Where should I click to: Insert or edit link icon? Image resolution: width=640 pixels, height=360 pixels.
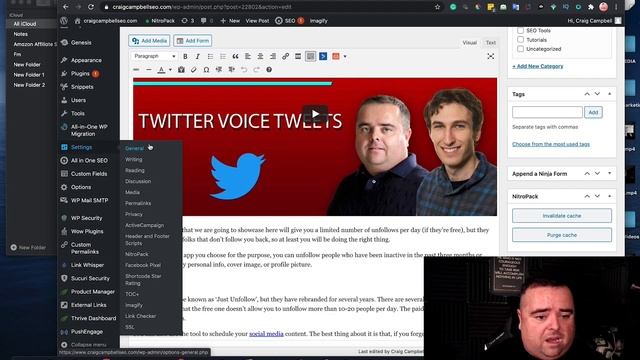(x=285, y=56)
